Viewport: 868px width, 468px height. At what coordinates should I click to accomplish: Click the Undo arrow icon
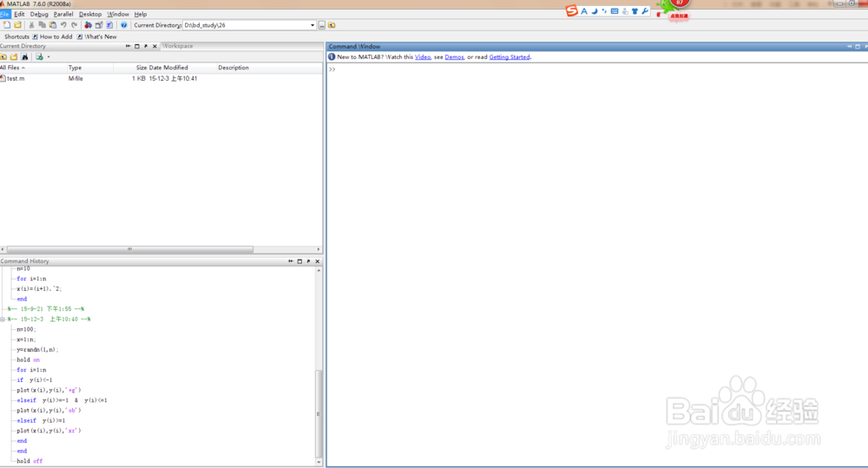(x=63, y=25)
